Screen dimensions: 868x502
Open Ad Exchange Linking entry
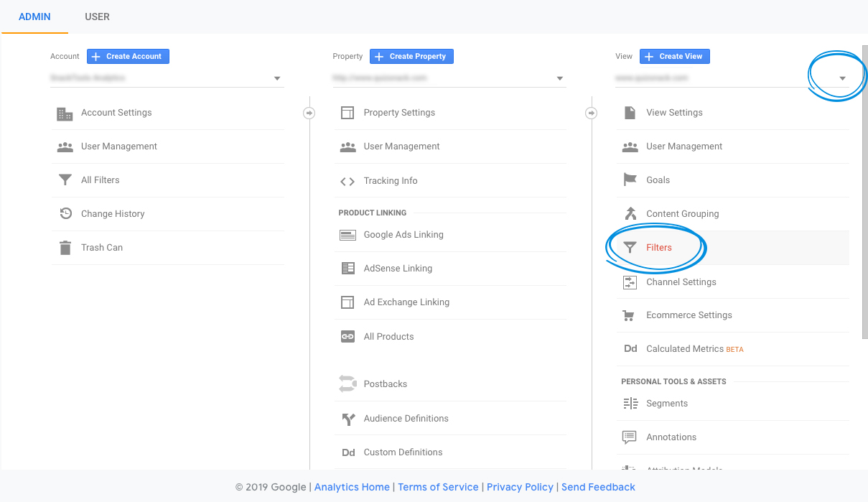(x=406, y=302)
